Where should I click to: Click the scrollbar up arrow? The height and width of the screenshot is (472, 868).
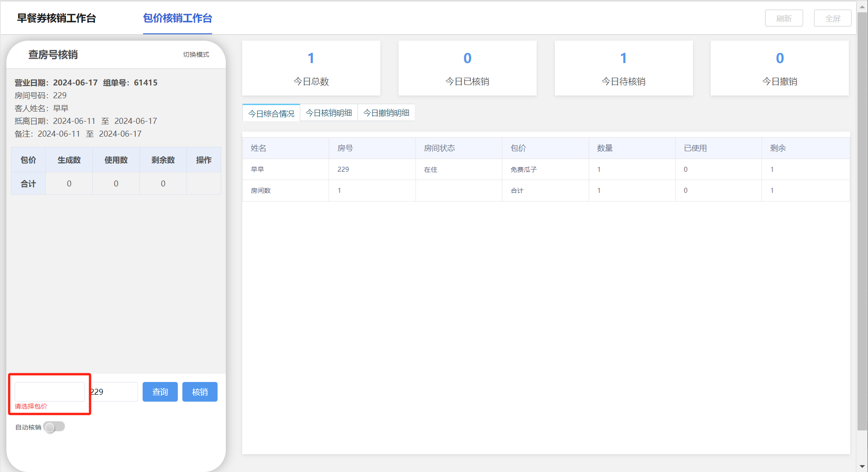(862, 6)
